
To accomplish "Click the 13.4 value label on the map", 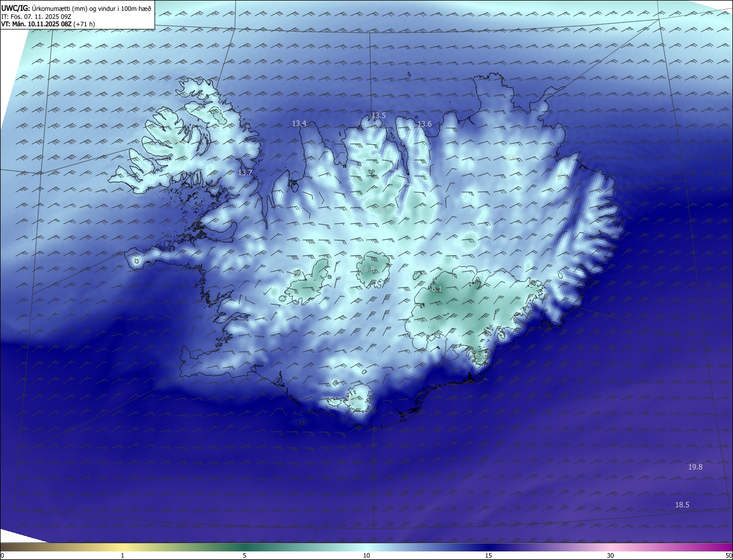I will (x=299, y=123).
